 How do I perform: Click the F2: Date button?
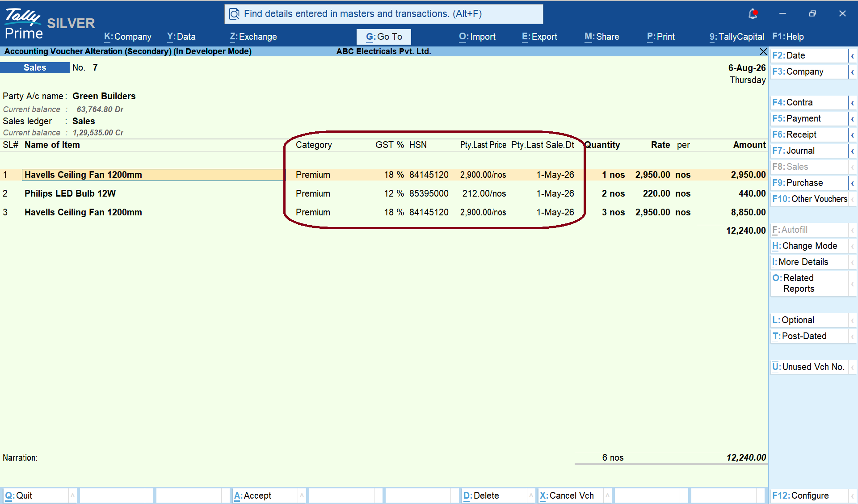pos(809,56)
